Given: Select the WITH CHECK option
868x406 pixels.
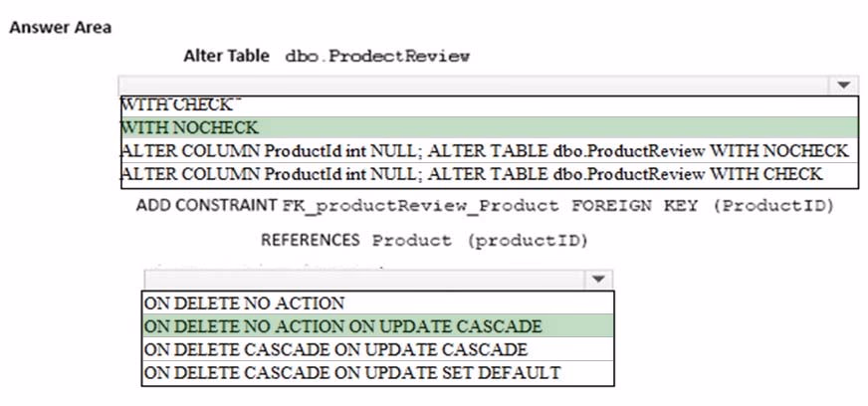Looking at the screenshot, I should pos(490,105).
